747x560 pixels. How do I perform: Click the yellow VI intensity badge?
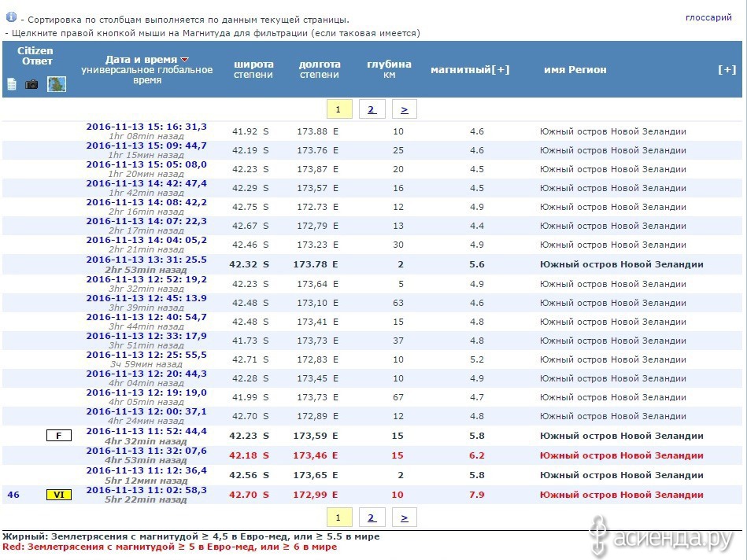click(58, 495)
